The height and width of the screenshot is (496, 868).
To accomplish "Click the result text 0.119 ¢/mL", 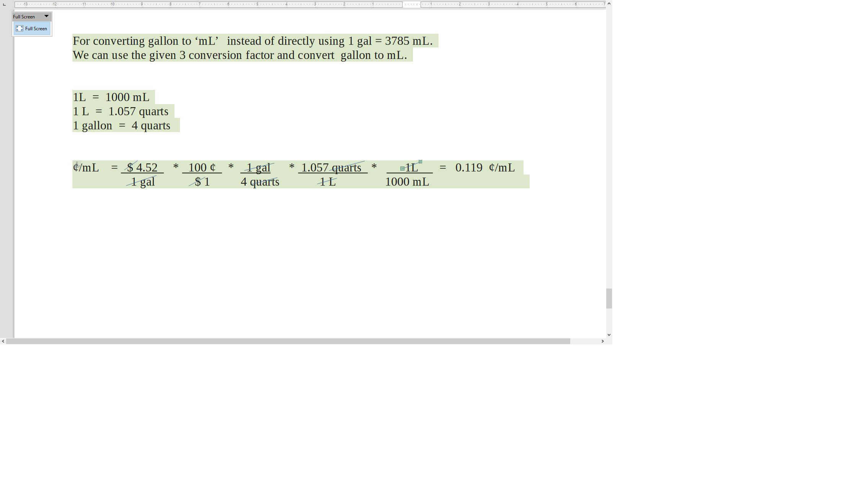I will [x=485, y=168].
